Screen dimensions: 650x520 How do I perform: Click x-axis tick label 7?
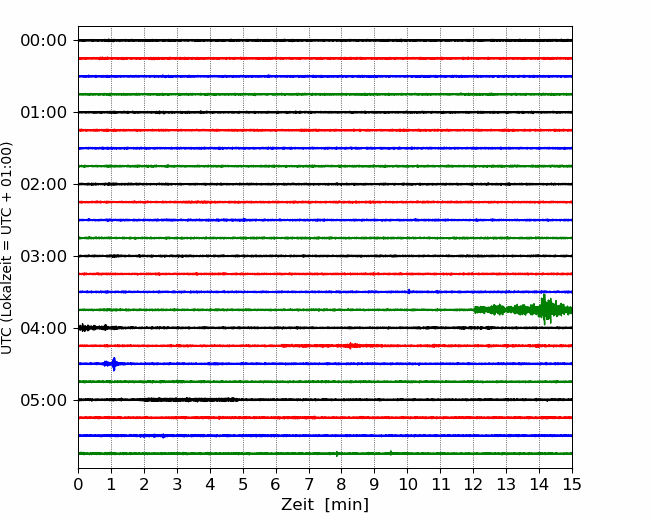pyautogui.click(x=309, y=484)
